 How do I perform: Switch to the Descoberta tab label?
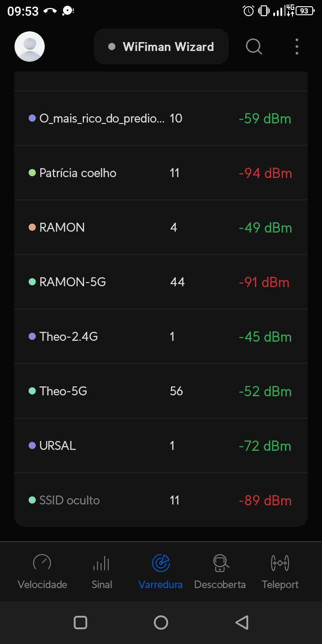click(220, 585)
